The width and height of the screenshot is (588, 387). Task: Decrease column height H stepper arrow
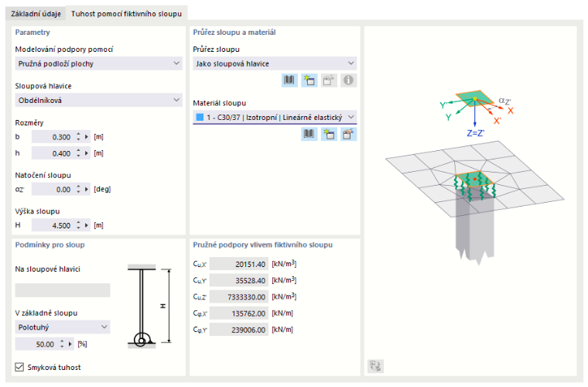coord(78,228)
